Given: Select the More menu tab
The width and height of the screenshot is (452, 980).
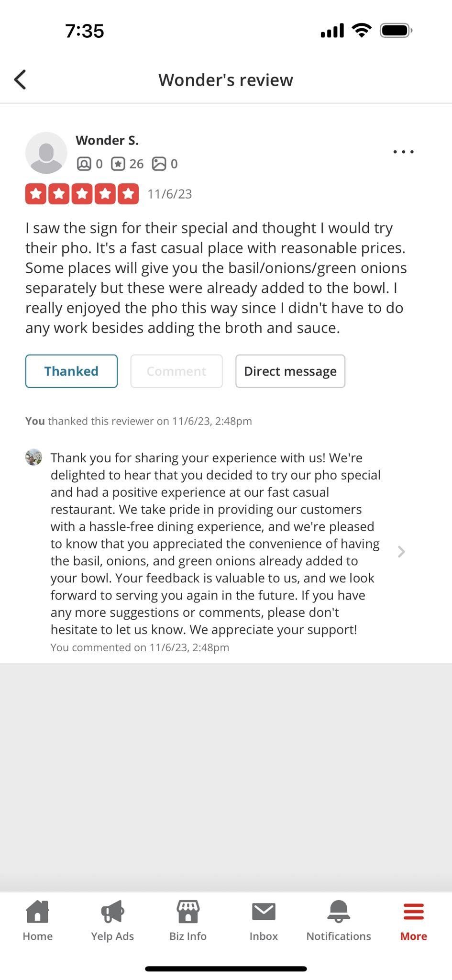Looking at the screenshot, I should pos(414,921).
